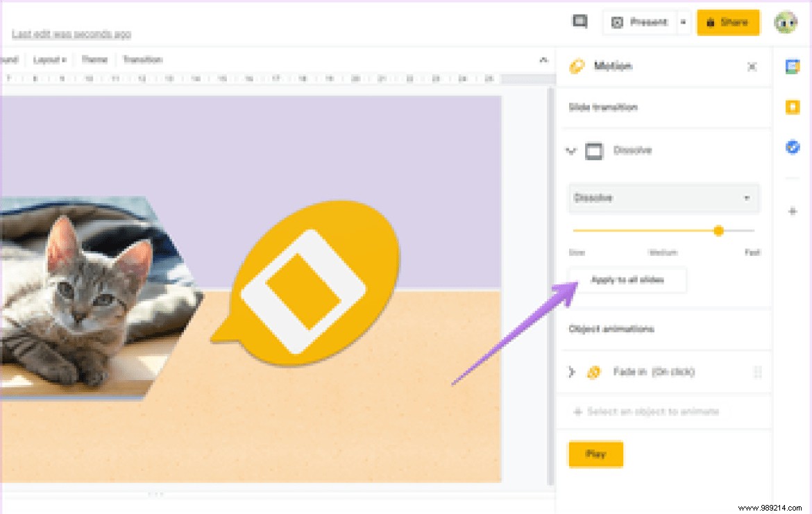The width and height of the screenshot is (812, 514).
Task: Expand the Fade in (On click) animation
Action: tap(571, 372)
